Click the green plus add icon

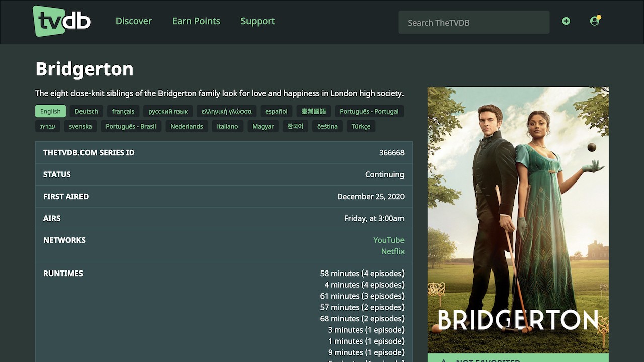tap(566, 21)
